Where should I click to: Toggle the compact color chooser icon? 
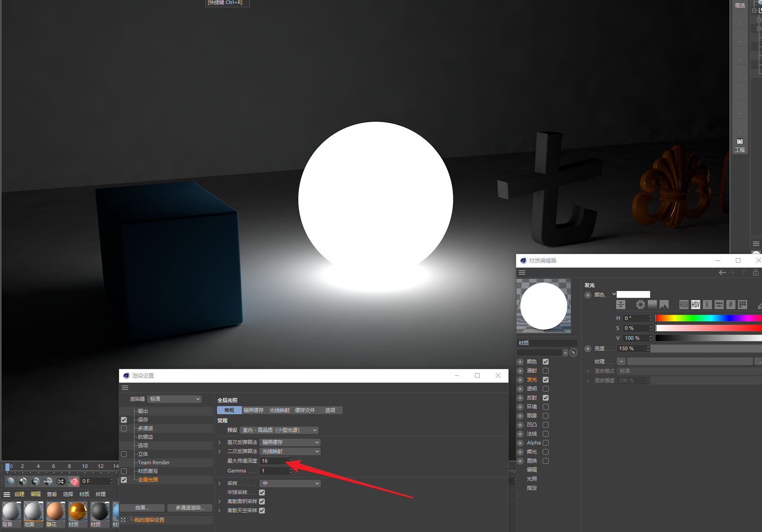[x=621, y=305]
